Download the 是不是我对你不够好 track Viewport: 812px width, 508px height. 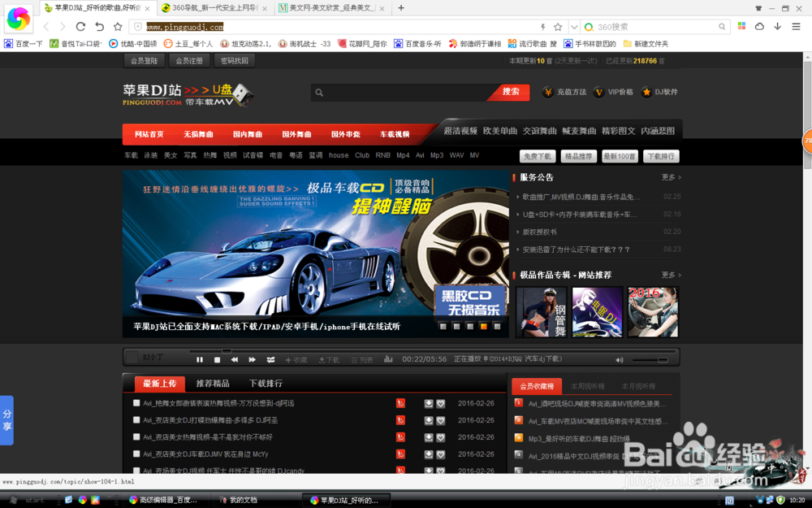pyautogui.click(x=429, y=438)
